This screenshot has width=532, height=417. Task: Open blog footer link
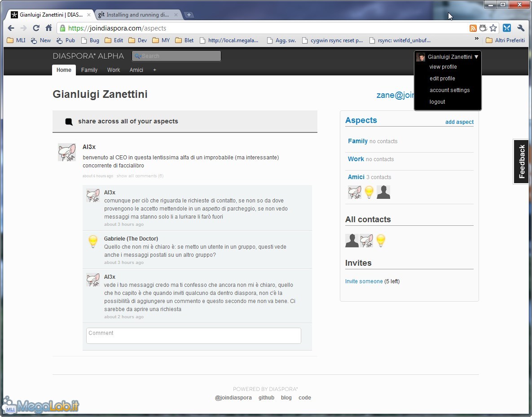click(x=286, y=398)
